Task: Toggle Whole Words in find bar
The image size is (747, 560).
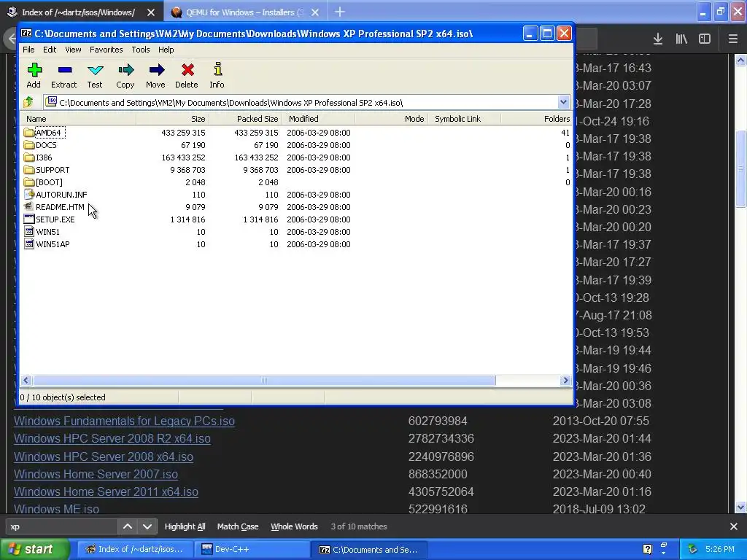Action: pos(294,526)
